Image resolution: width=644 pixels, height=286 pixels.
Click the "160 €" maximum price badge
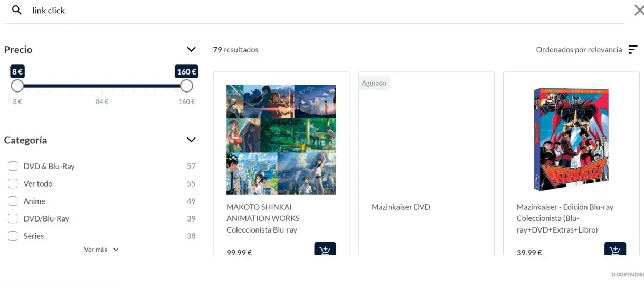tap(186, 71)
